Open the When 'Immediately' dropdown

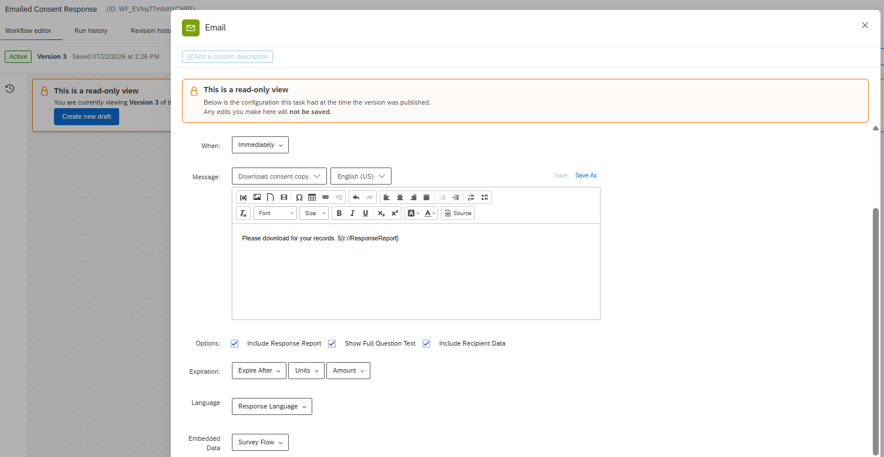tap(260, 145)
